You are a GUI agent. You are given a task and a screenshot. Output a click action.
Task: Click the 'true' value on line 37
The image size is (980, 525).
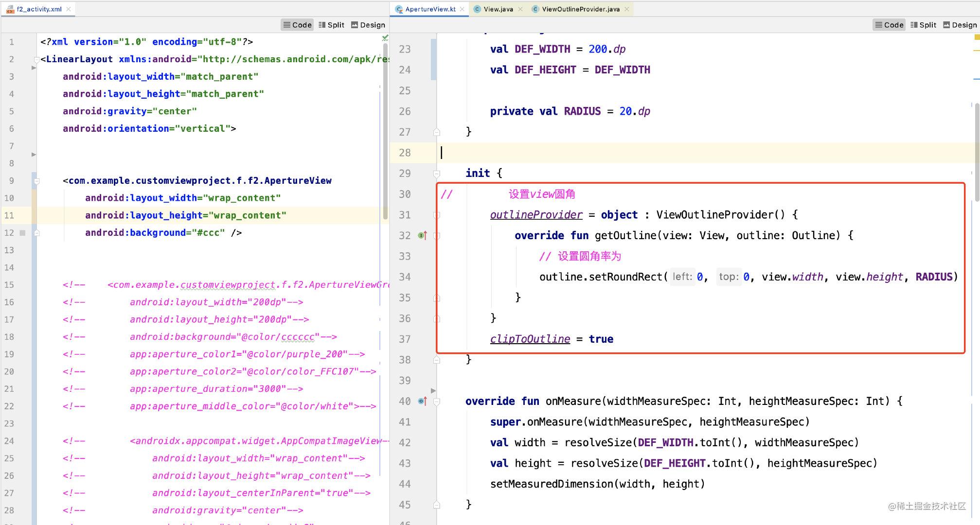[601, 339]
